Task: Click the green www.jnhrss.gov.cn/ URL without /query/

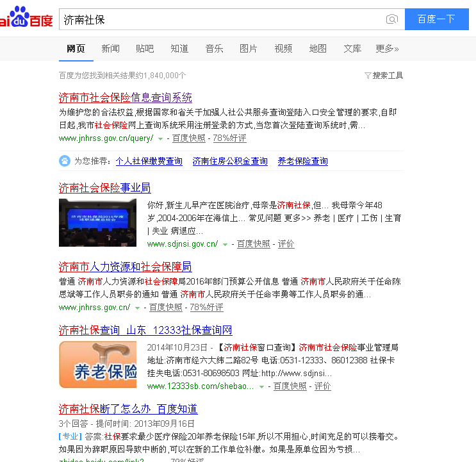Action: pyautogui.click(x=94, y=307)
